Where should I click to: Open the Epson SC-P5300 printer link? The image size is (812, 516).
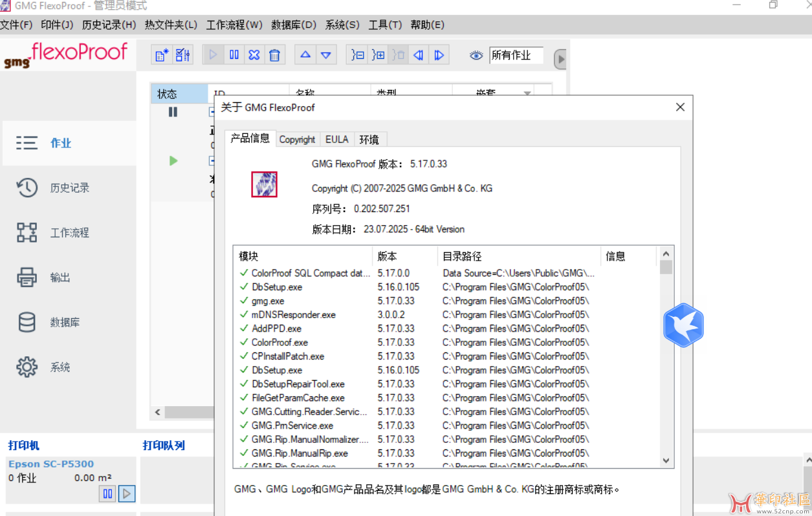click(51, 464)
